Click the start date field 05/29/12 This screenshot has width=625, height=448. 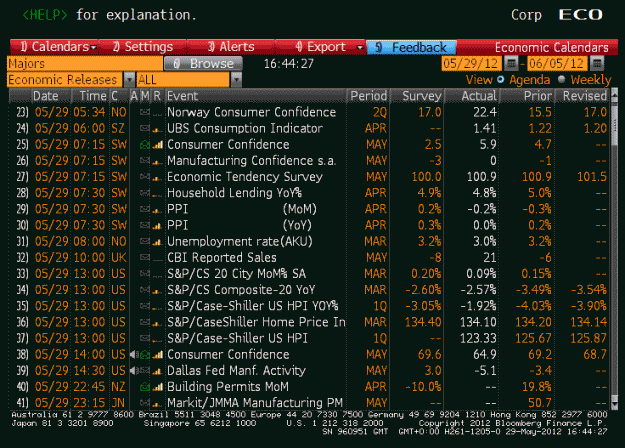(x=471, y=63)
